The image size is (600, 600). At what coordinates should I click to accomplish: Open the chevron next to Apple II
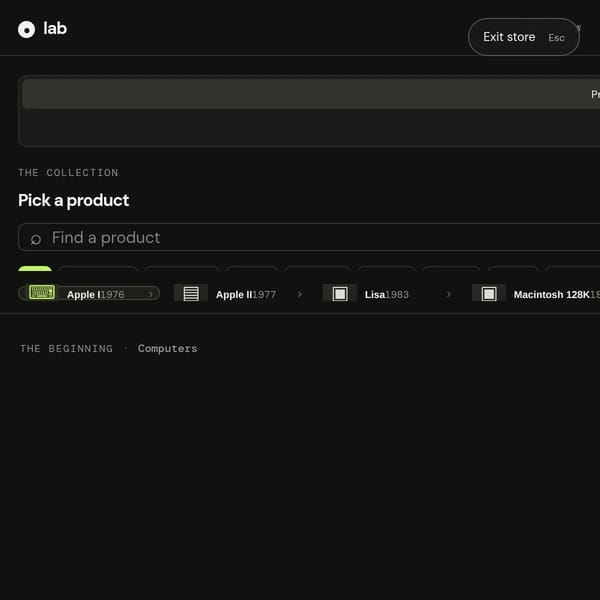[x=300, y=294]
